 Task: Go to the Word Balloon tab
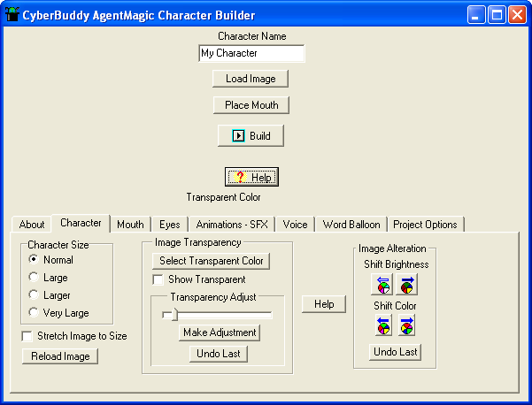[351, 225]
